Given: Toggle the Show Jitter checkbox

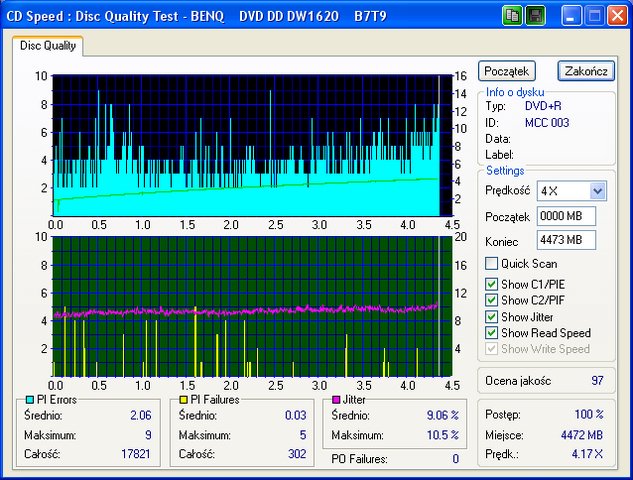Looking at the screenshot, I should coord(491,317).
